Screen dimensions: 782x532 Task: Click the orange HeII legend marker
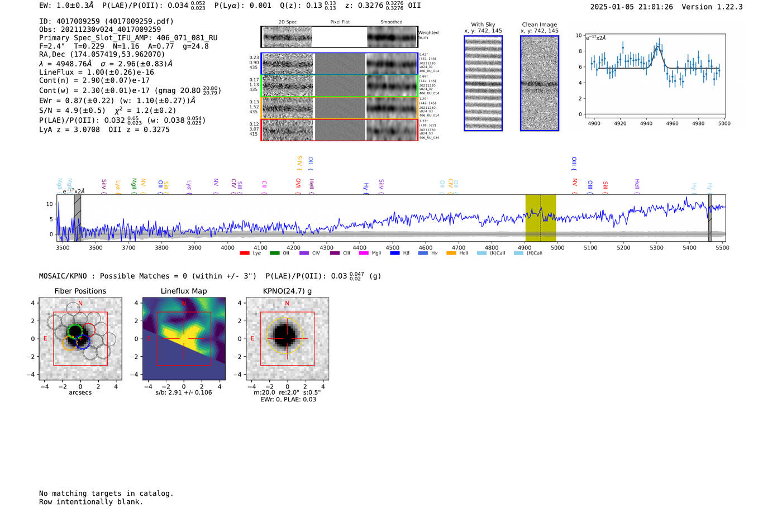point(451,253)
